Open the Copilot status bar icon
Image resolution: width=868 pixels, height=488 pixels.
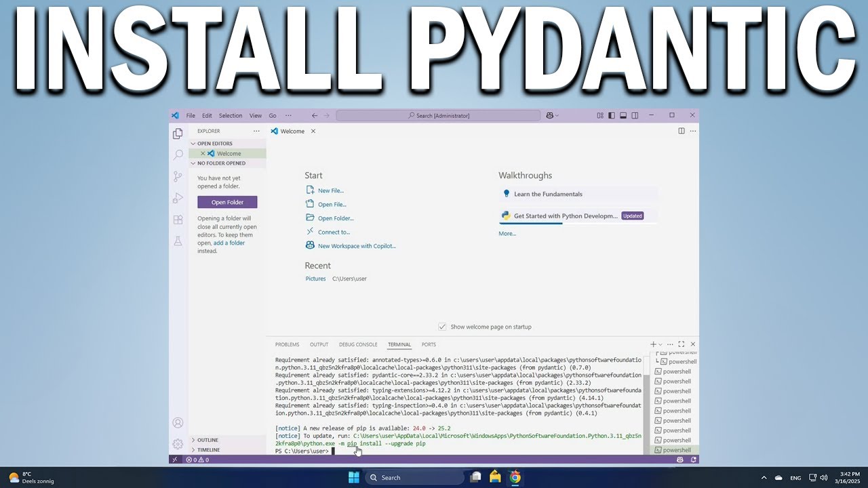pyautogui.click(x=680, y=460)
